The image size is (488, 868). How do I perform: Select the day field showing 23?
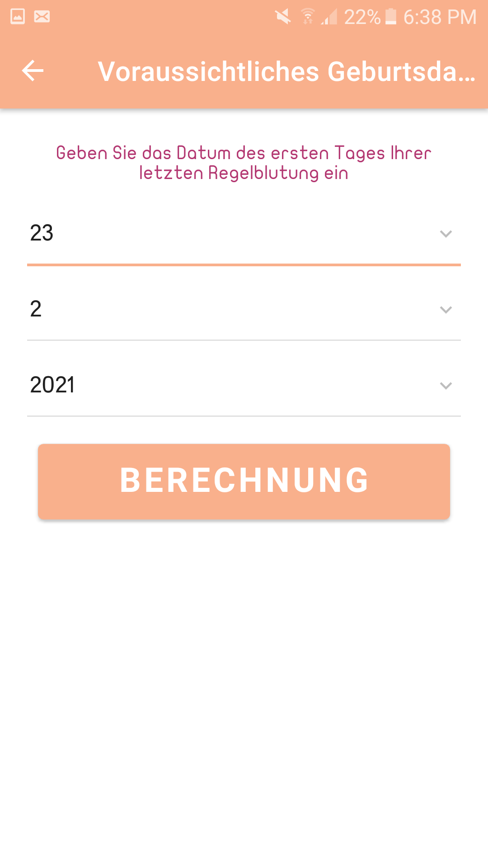tap(244, 234)
